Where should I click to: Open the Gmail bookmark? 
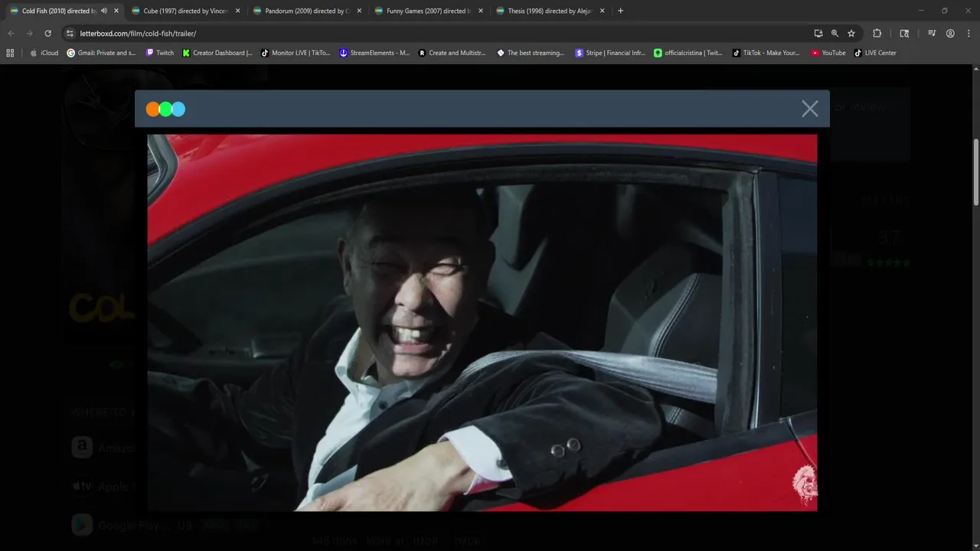(101, 53)
